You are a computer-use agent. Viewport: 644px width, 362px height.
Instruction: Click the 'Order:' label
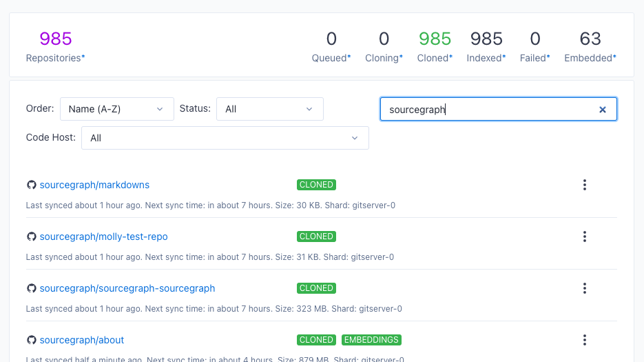click(40, 109)
